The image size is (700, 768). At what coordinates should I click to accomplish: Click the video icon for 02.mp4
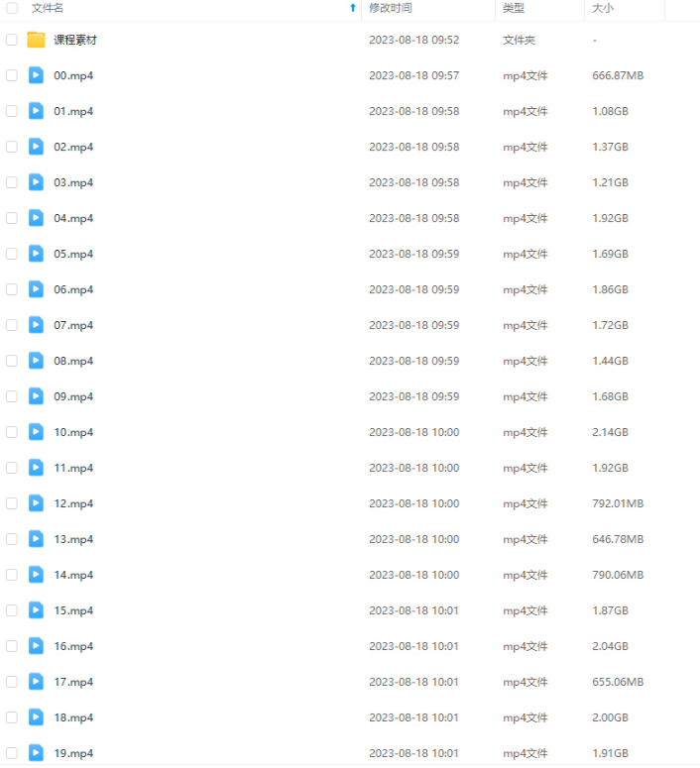tap(36, 147)
